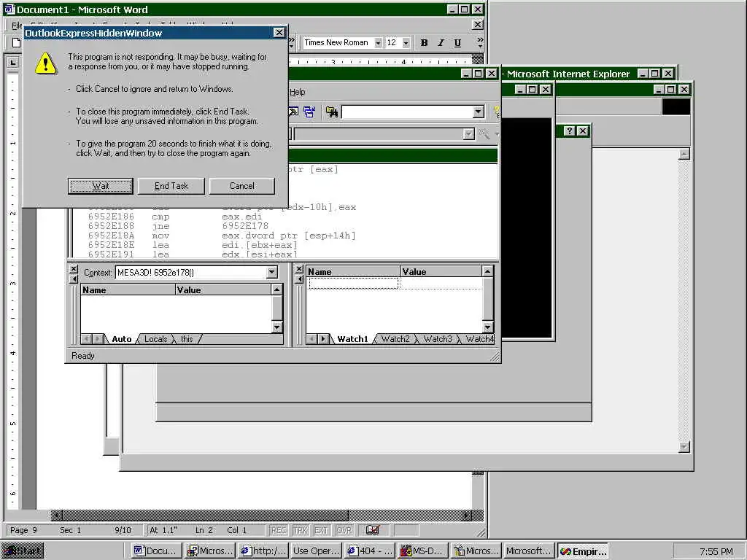The height and width of the screenshot is (560, 747).
Task: Open the Times New Roman font dropdown
Action: [378, 43]
